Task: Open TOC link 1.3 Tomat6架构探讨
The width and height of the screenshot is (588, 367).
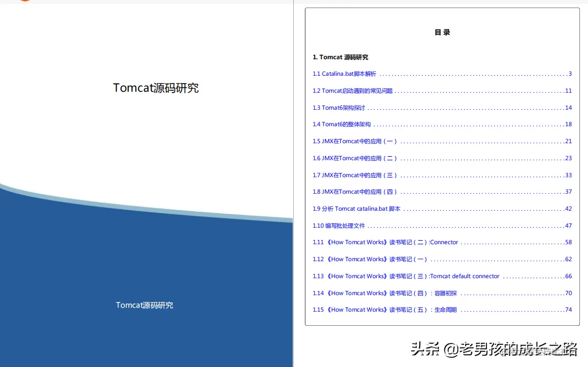Action: point(339,108)
